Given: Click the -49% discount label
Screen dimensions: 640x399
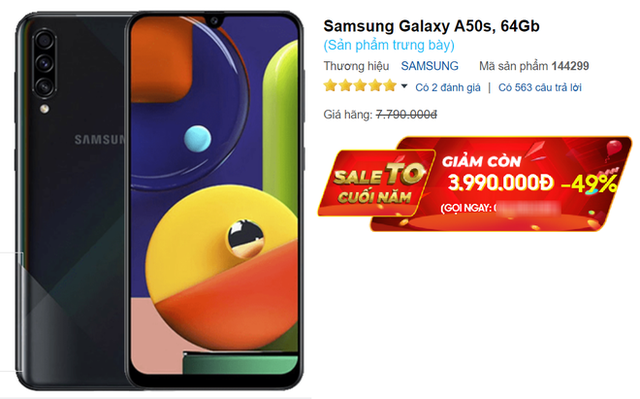Looking at the screenshot, I should click(x=589, y=184).
